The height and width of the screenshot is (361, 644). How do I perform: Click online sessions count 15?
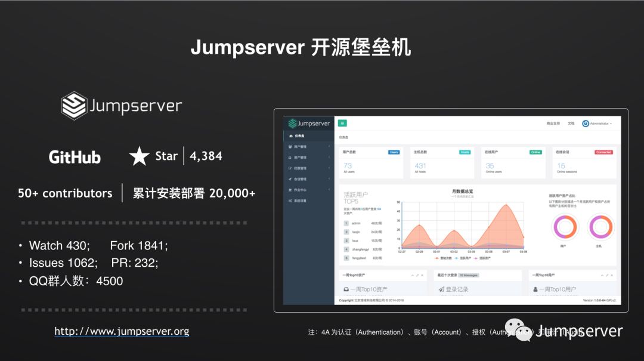(561, 166)
